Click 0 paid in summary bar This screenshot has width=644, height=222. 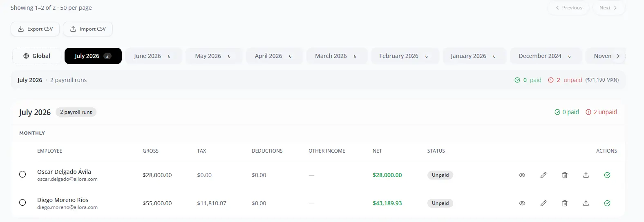(528, 80)
